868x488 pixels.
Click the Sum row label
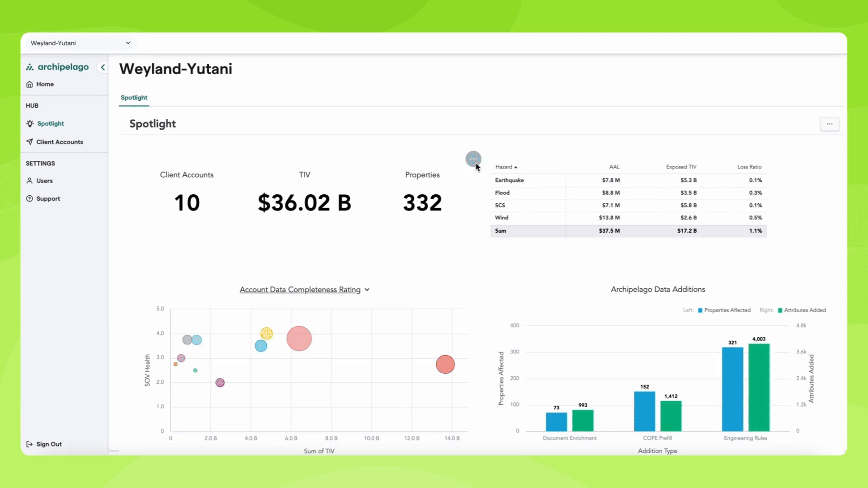(500, 231)
